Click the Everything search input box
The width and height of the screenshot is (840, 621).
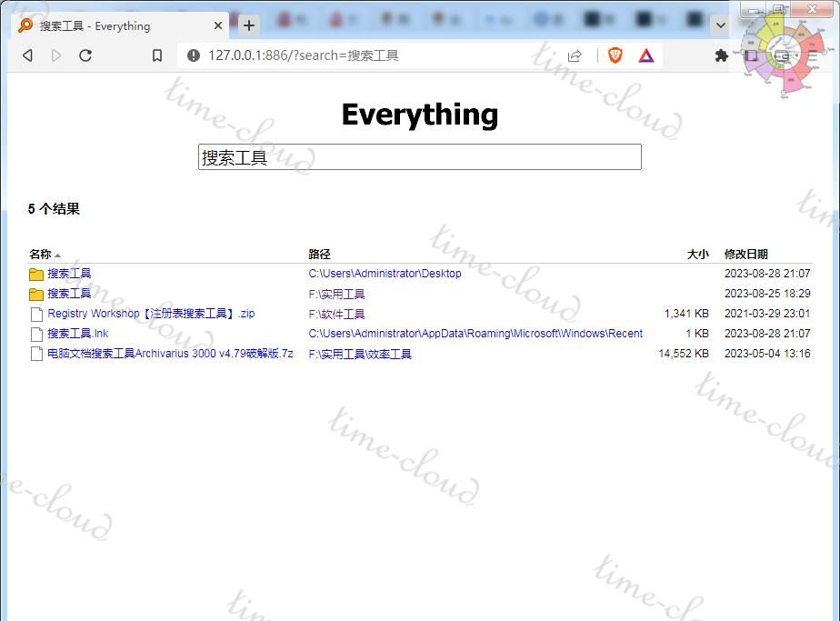tap(419, 157)
